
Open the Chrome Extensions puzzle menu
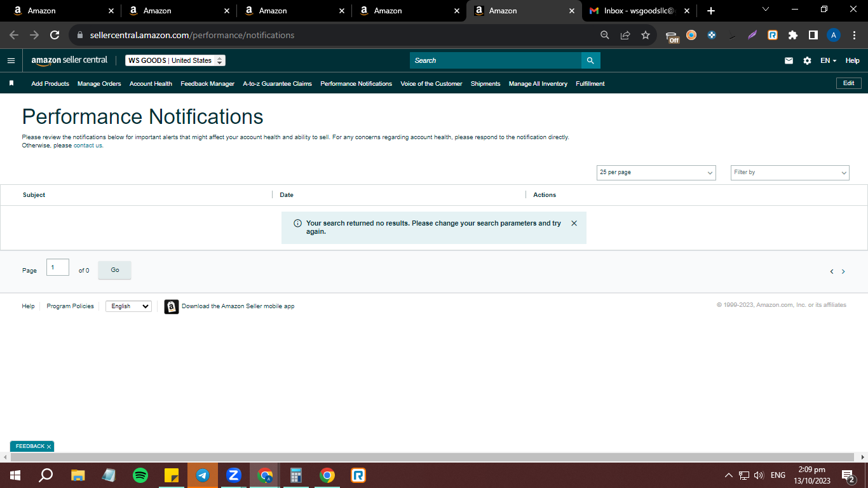tap(793, 35)
